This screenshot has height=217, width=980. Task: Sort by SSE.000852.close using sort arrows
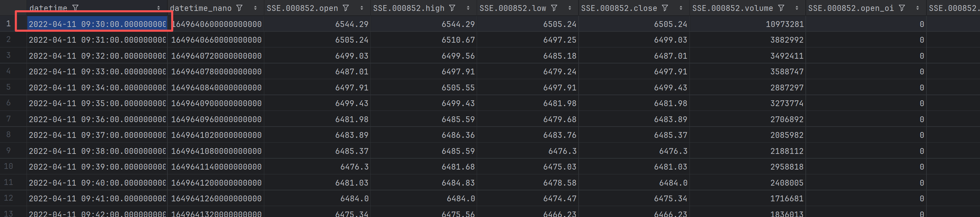(681, 8)
